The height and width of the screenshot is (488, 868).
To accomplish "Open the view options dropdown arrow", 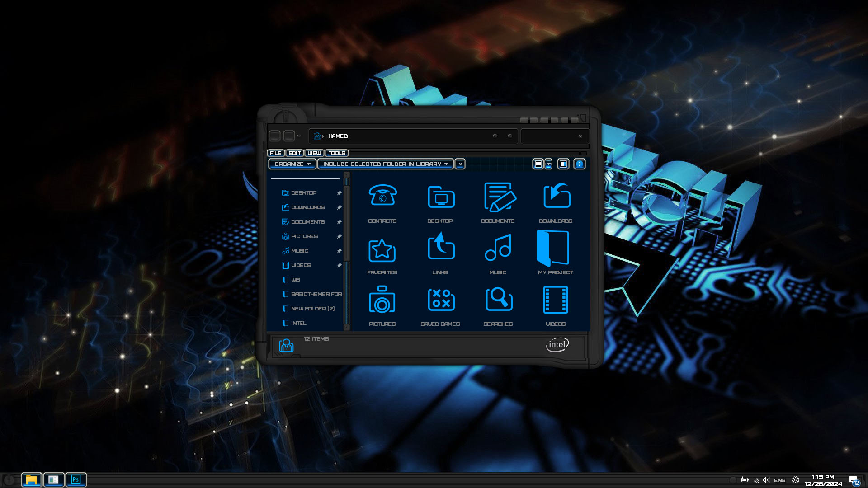I will point(548,164).
